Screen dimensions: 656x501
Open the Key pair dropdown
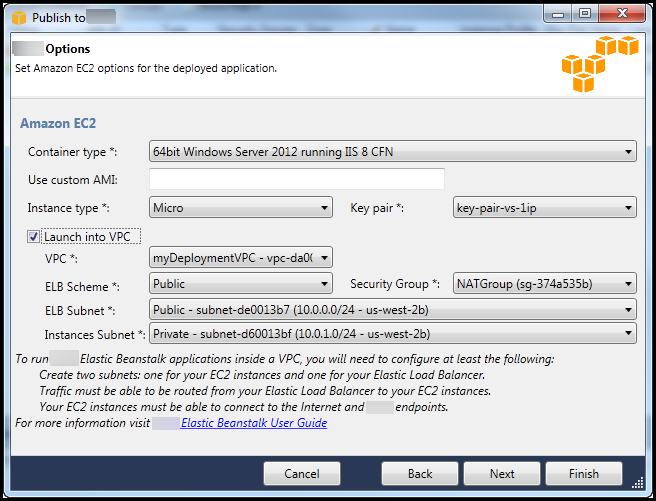(544, 208)
